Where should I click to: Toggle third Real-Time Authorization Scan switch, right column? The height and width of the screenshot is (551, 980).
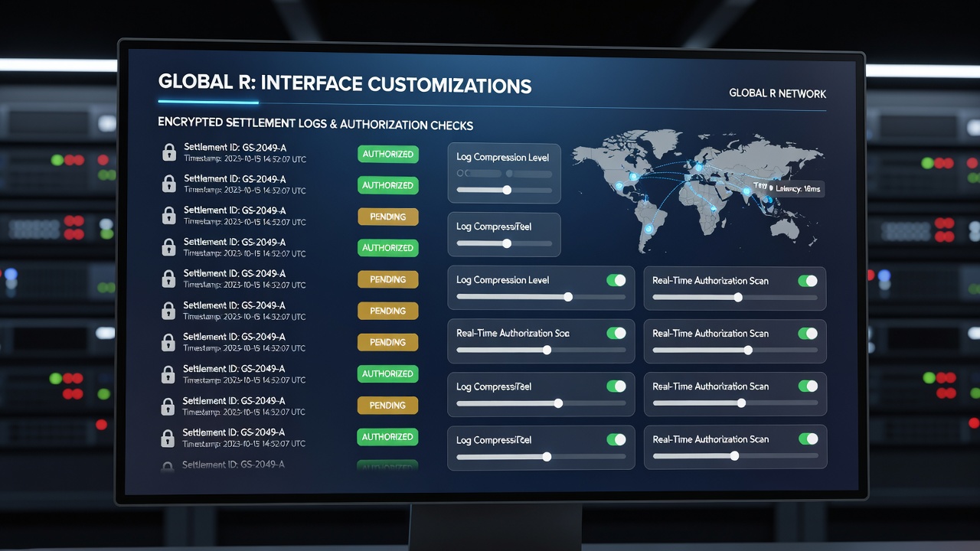pyautogui.click(x=808, y=386)
